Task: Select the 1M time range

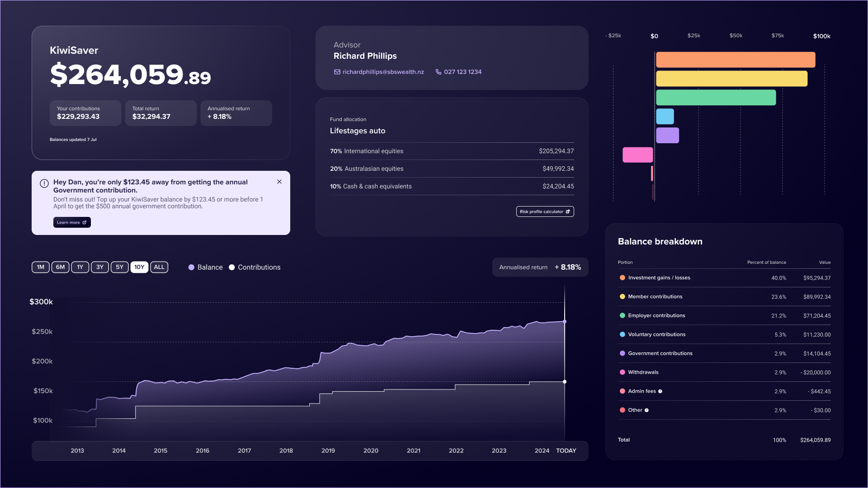Action: tap(41, 267)
